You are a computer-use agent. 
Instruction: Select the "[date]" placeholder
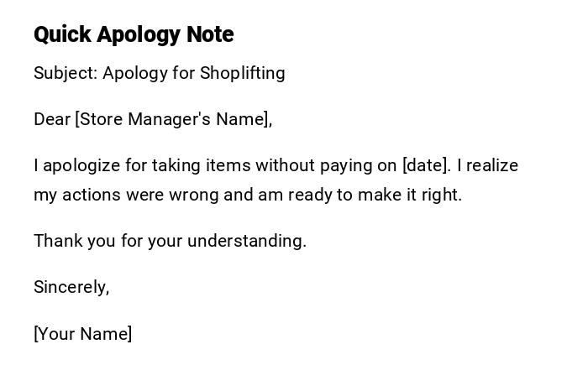[x=426, y=165]
